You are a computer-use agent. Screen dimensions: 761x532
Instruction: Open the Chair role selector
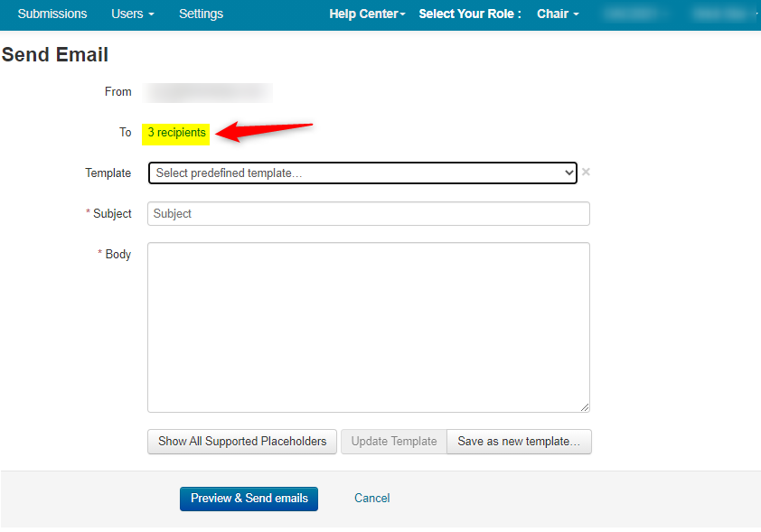(558, 14)
